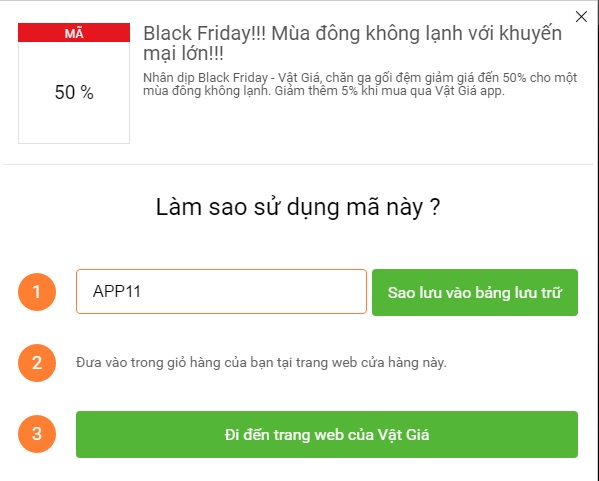
Task: Close the coupon popup with X icon
Action: click(x=581, y=16)
